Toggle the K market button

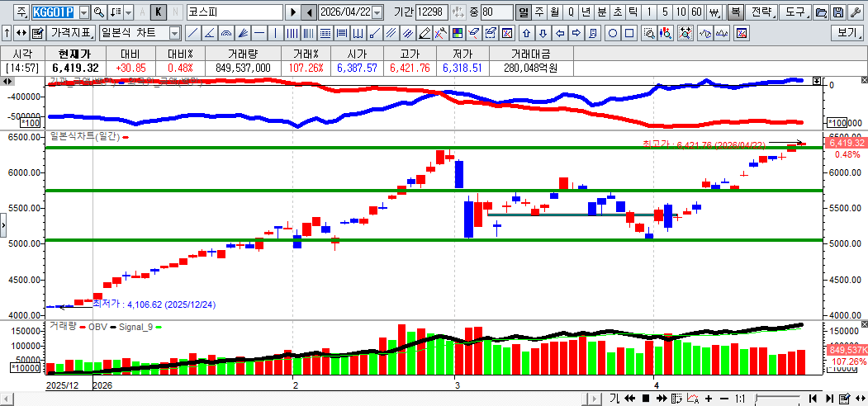point(159,12)
